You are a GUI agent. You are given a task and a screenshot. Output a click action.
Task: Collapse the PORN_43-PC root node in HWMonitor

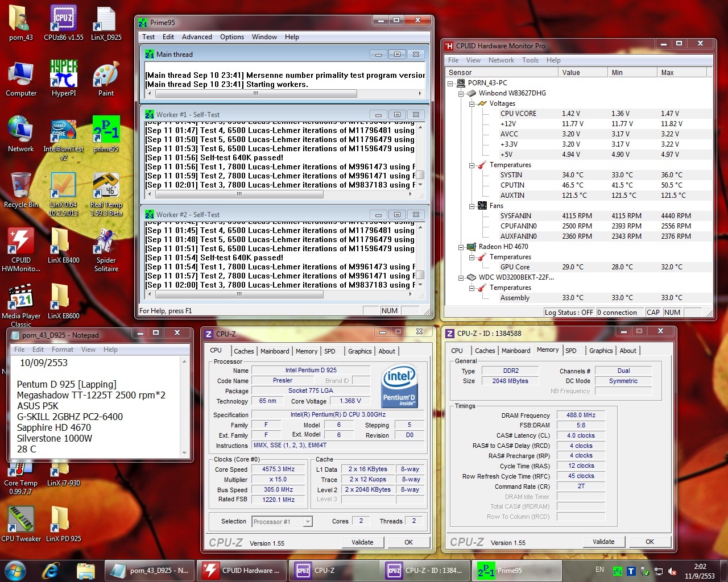pos(451,83)
